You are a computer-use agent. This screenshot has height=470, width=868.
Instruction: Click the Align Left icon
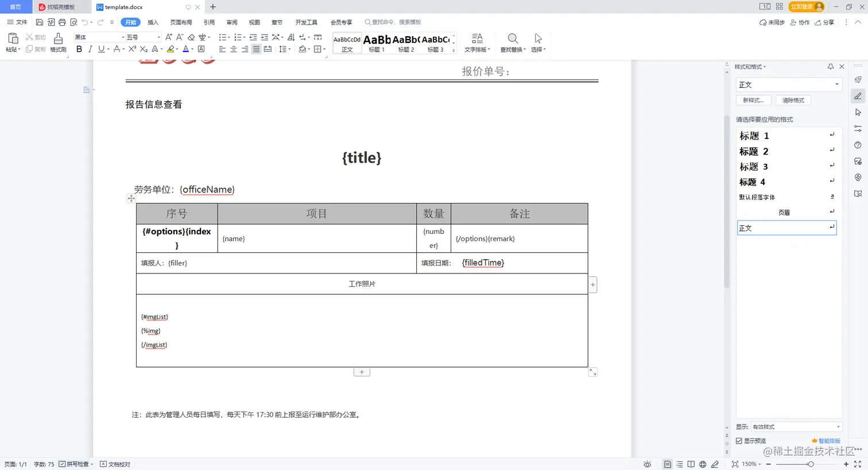coord(222,49)
